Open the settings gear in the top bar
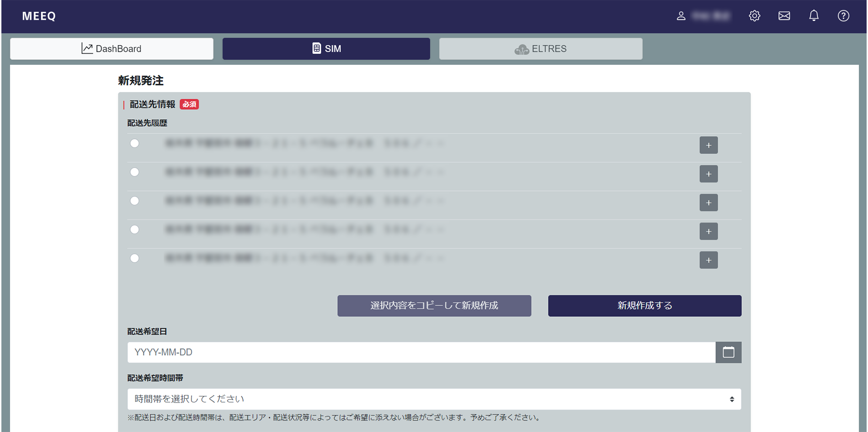Image resolution: width=868 pixels, height=432 pixels. pos(754,16)
